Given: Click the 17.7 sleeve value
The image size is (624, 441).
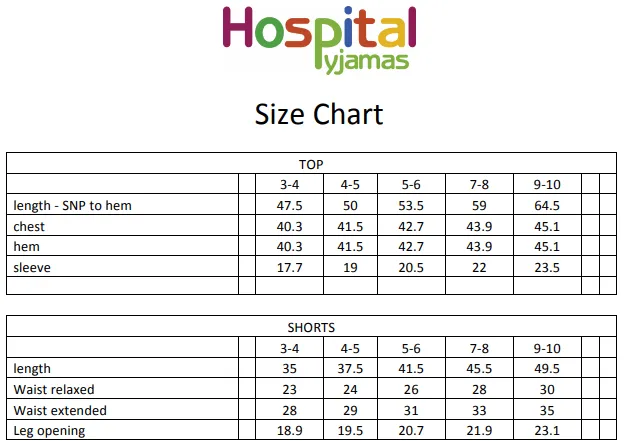Looking at the screenshot, I should pyautogui.click(x=289, y=267).
